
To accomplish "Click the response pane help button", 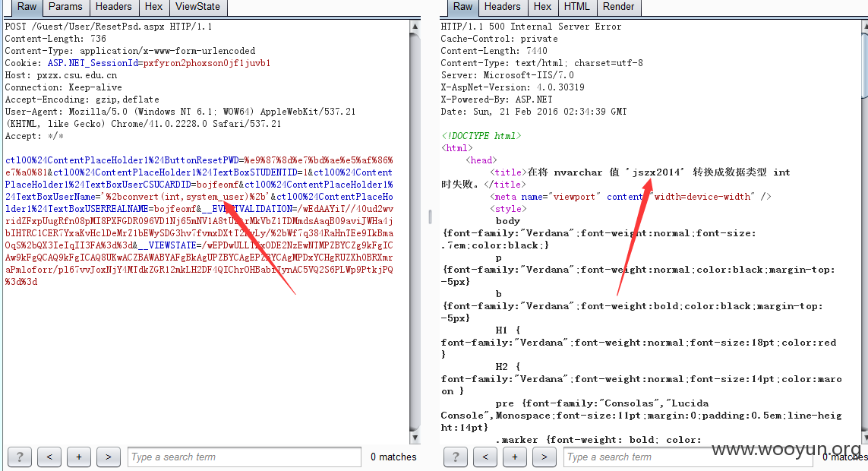I will click(x=456, y=457).
